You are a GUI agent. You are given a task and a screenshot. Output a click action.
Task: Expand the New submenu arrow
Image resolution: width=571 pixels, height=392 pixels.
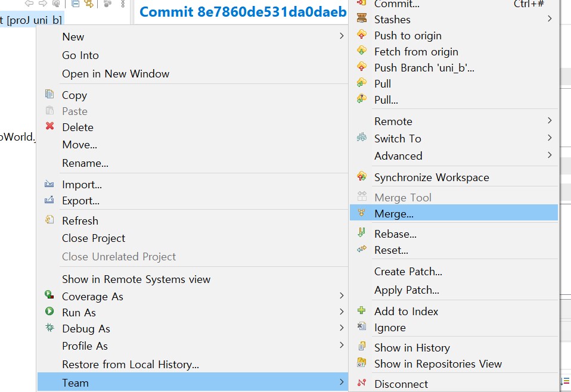point(342,36)
